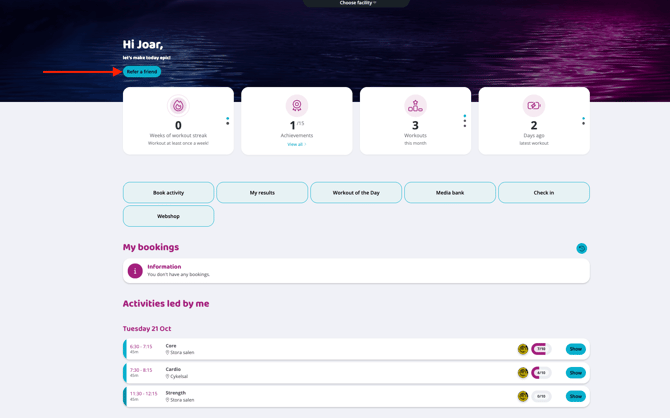Open the Webshop

168,216
